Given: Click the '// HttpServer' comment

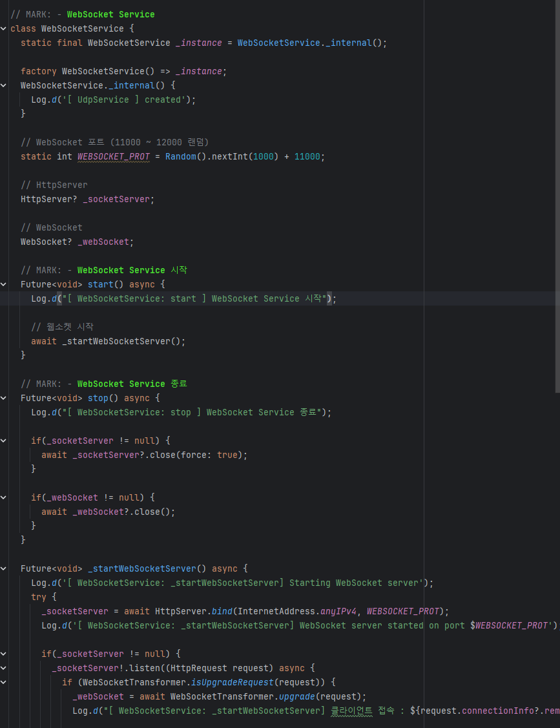Looking at the screenshot, I should point(54,185).
